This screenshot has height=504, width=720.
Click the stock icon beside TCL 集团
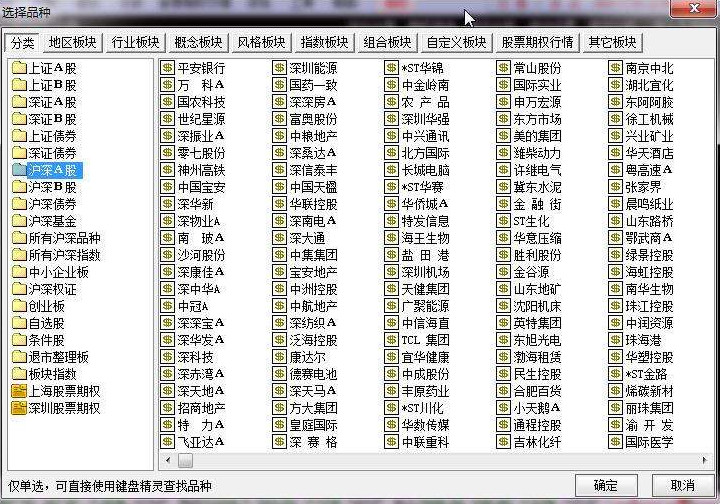pos(391,340)
